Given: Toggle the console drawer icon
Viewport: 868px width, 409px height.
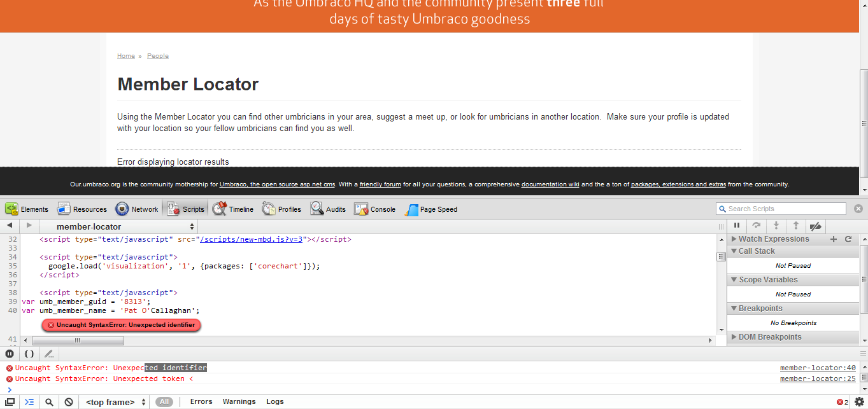Looking at the screenshot, I should click(x=29, y=402).
